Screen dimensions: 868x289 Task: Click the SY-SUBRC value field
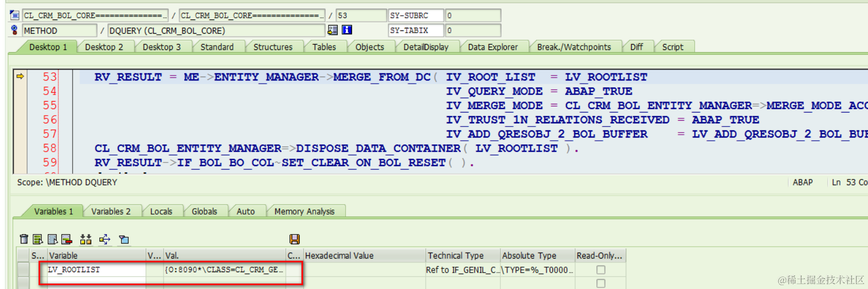473,15
